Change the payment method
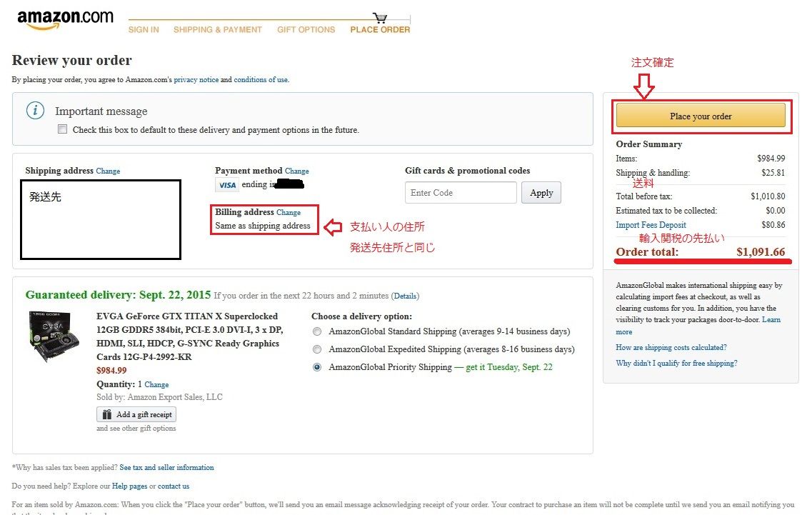The height and width of the screenshot is (515, 812). 296,171
